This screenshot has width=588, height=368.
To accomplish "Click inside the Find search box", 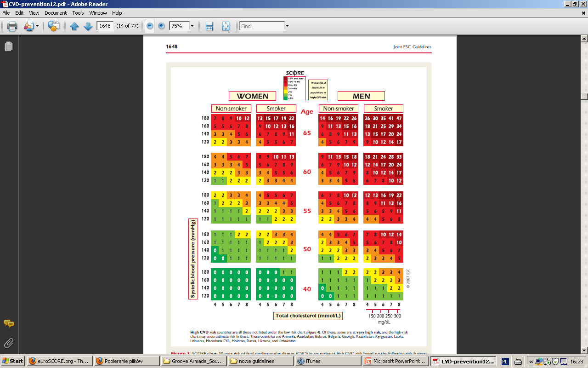I will click(262, 26).
